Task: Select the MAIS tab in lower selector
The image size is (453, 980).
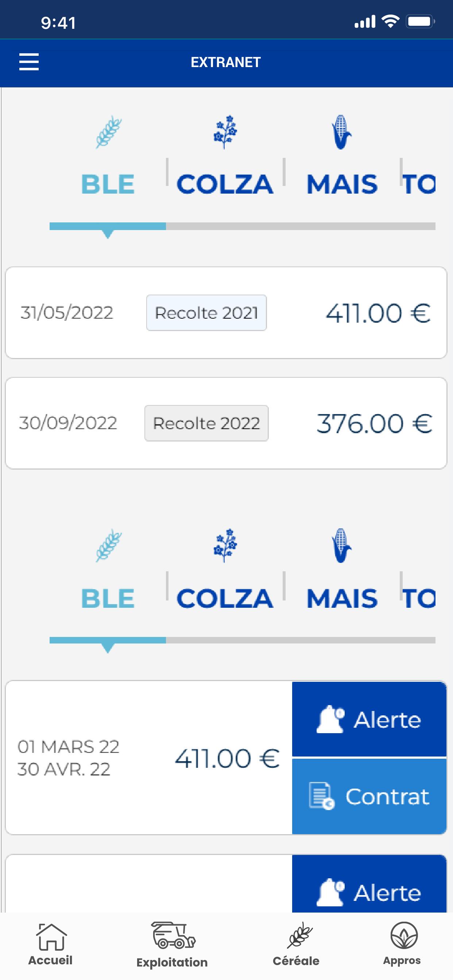Action: pos(342,598)
